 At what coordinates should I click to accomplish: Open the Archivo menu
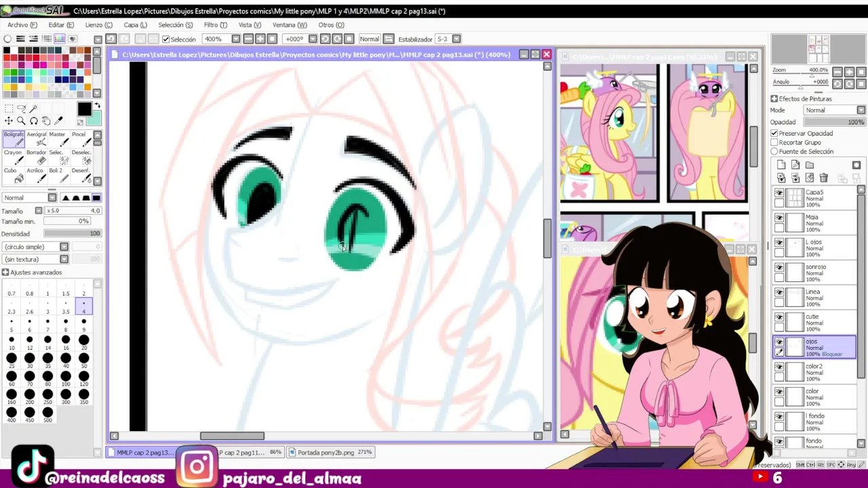click(x=22, y=25)
